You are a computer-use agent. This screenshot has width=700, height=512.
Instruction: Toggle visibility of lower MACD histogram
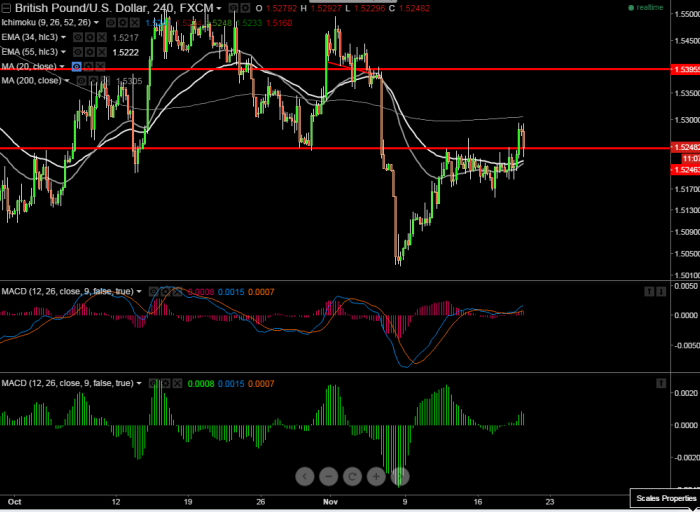[x=154, y=383]
